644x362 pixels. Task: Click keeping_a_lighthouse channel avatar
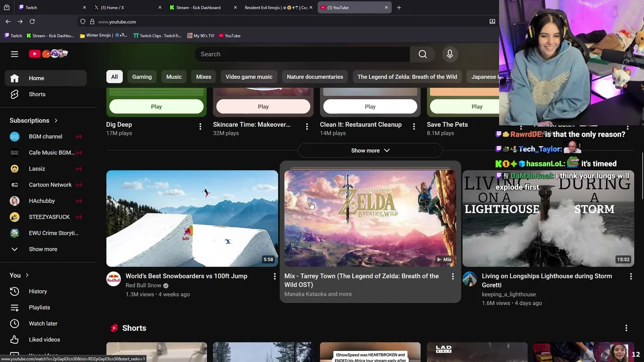[x=469, y=279]
